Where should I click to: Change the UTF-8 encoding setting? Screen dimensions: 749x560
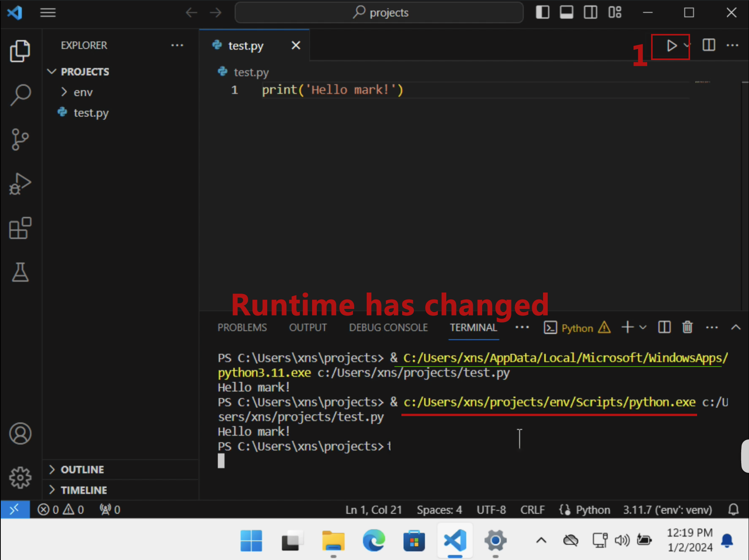point(491,509)
